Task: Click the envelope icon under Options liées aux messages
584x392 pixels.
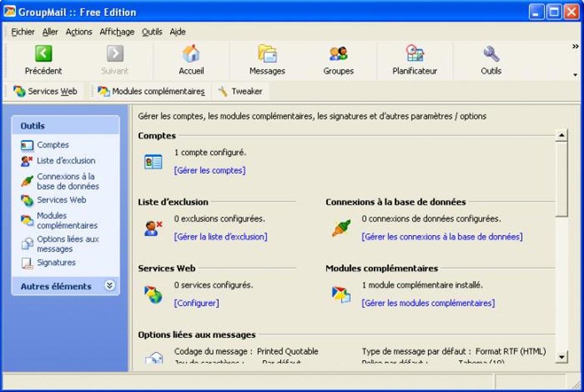Action: [x=154, y=358]
